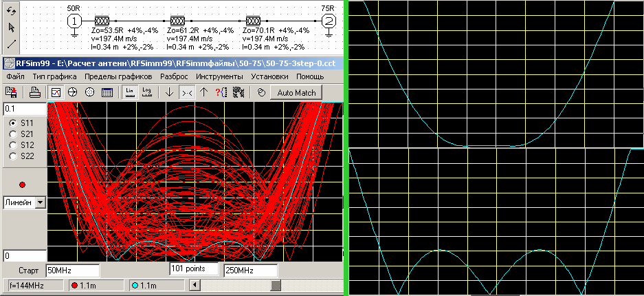
Task: Click the frequency scrollbar thumb
Action: (x=276, y=285)
